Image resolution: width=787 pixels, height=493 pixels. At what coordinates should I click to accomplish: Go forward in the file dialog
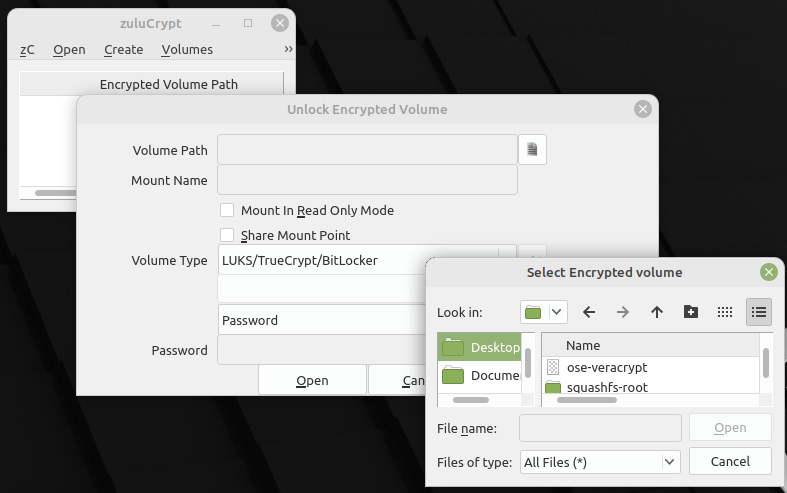click(623, 312)
